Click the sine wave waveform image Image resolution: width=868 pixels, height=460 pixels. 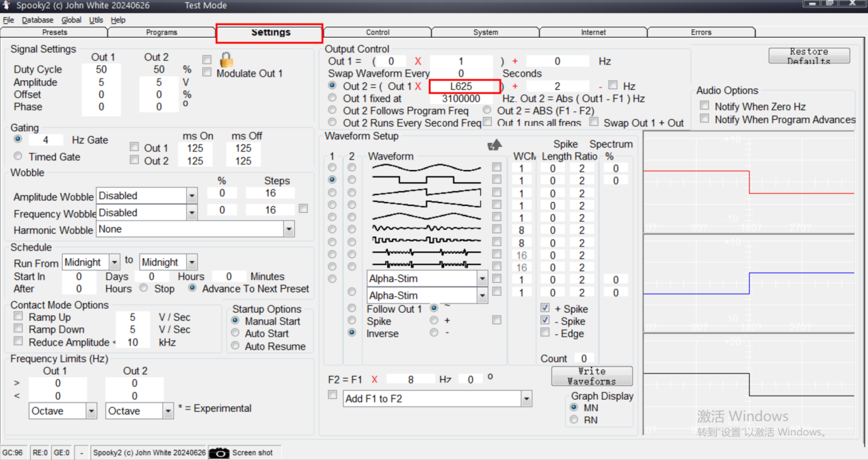(426, 168)
